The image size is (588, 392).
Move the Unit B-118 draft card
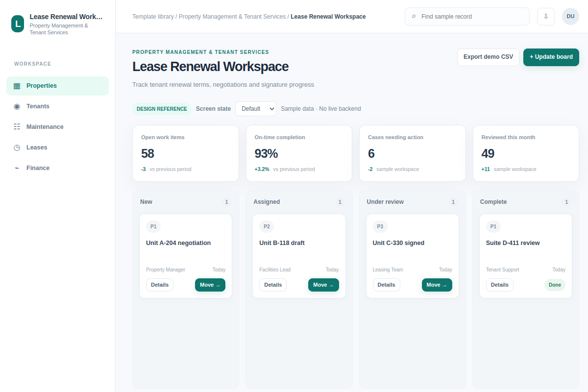(x=323, y=285)
